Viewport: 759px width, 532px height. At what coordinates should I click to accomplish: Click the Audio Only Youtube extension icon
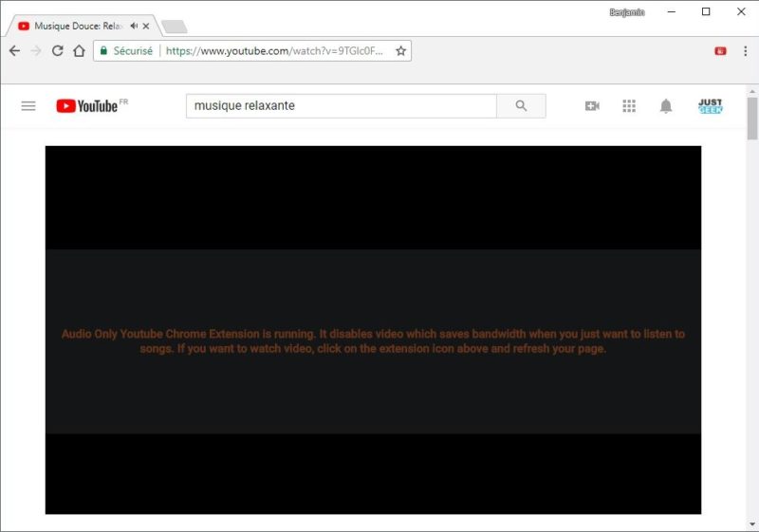coord(720,51)
